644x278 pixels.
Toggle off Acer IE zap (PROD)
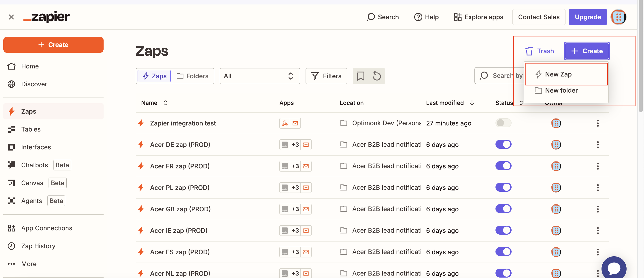tap(503, 231)
